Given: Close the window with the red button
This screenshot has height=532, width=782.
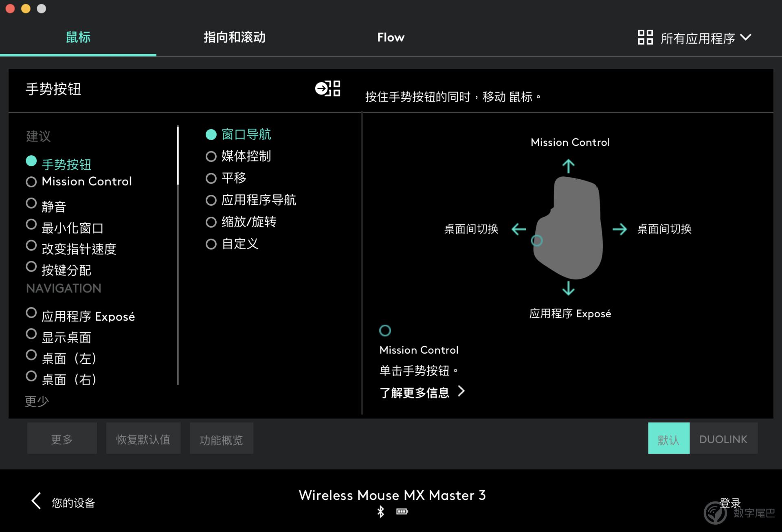Looking at the screenshot, I should (10, 9).
